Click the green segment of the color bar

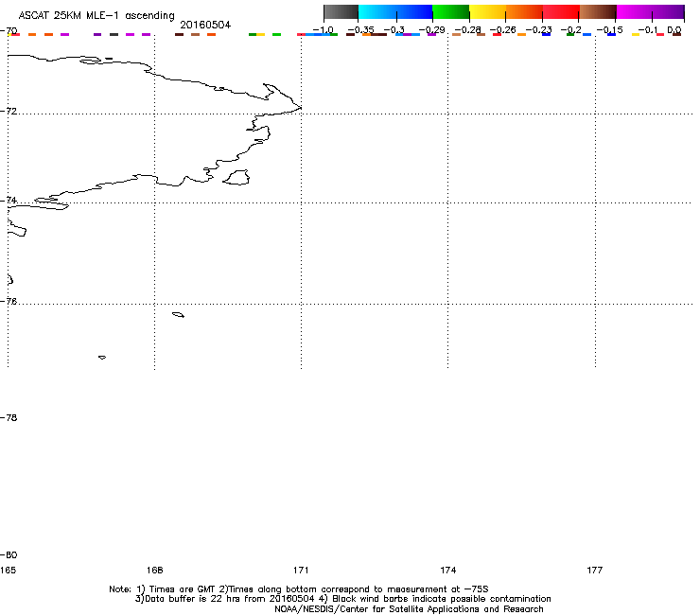pos(451,12)
